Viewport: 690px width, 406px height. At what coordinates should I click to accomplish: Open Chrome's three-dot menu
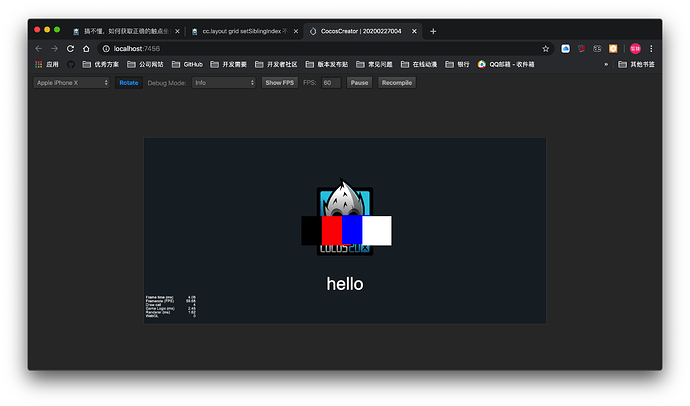[x=651, y=49]
